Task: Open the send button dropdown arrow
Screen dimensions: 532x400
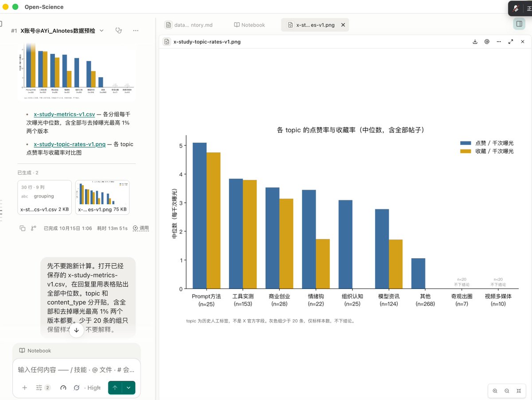Action: (x=129, y=388)
